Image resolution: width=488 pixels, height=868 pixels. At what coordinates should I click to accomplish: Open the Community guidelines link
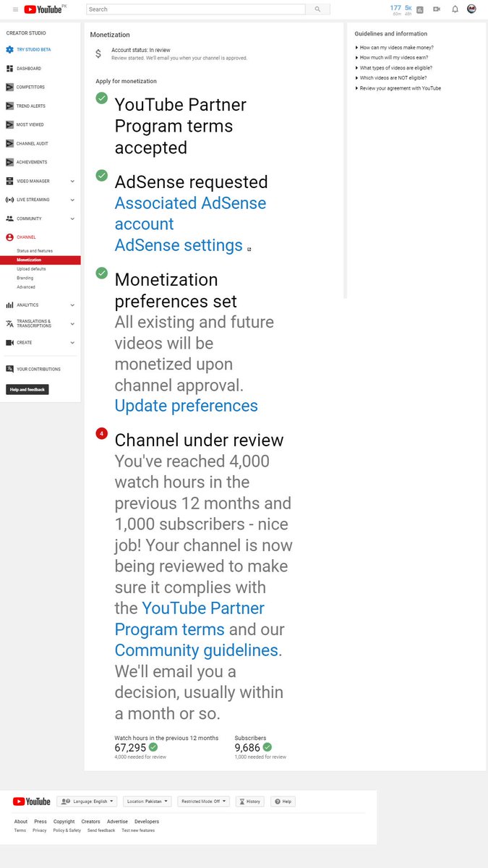[x=197, y=650]
